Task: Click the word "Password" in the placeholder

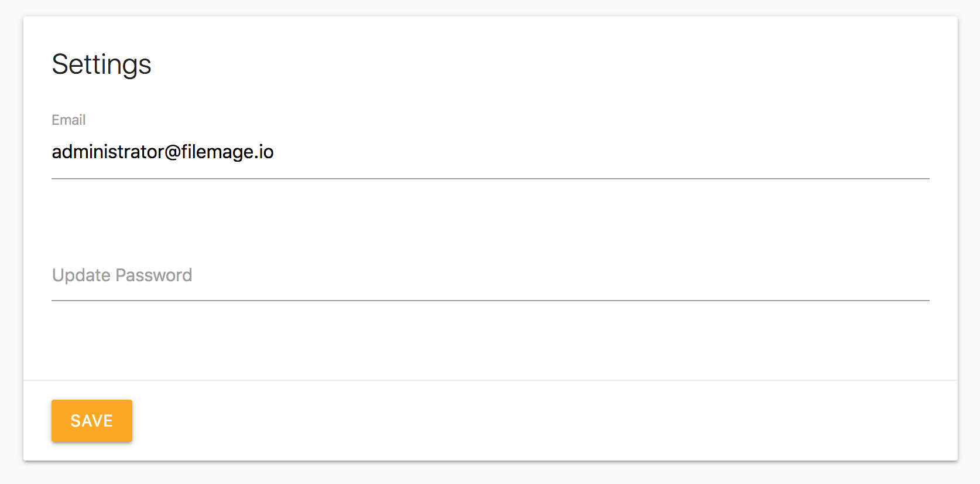Action: tap(154, 275)
